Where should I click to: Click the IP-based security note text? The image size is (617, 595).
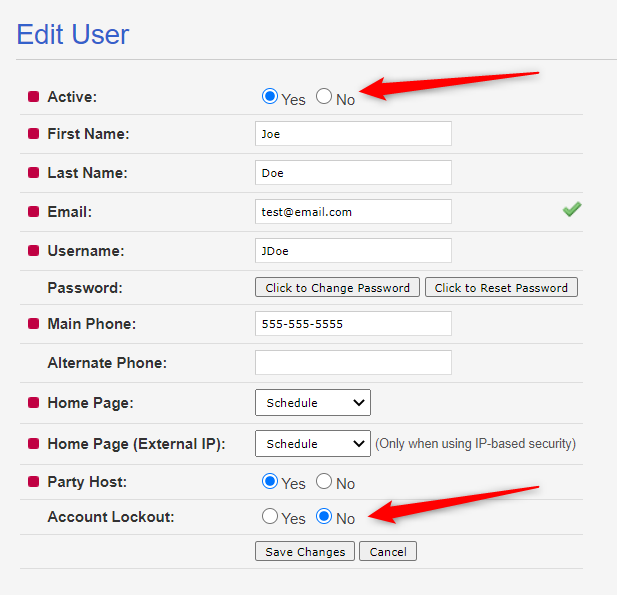(x=475, y=443)
